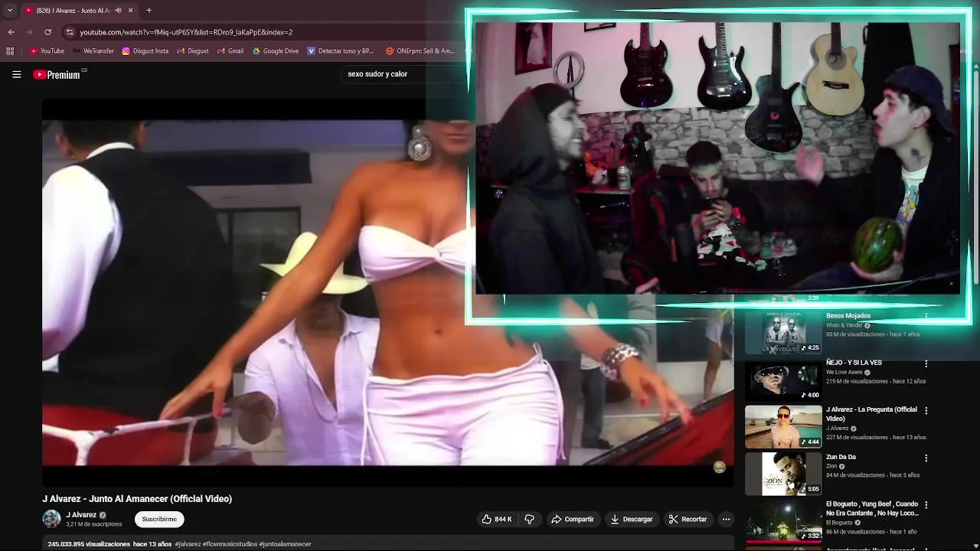Open the J Alvarez channel name link
This screenshot has width=980, height=551.
[x=81, y=515]
